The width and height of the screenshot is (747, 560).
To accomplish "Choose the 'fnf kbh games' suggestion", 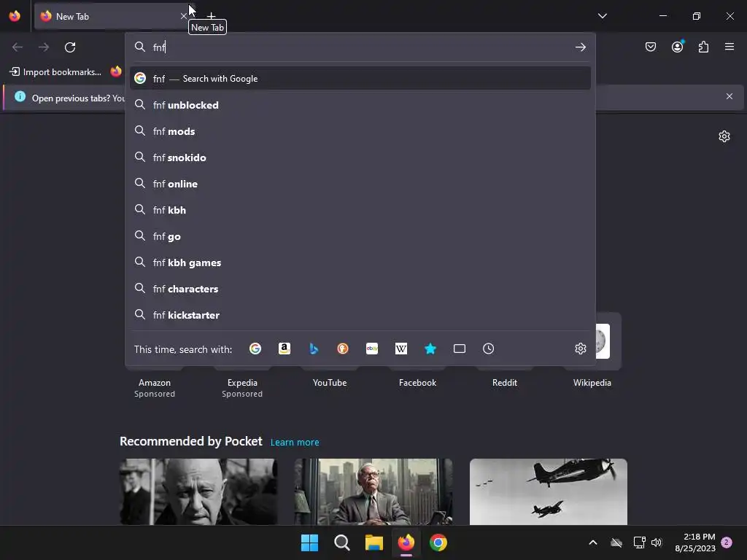I will pos(360,262).
